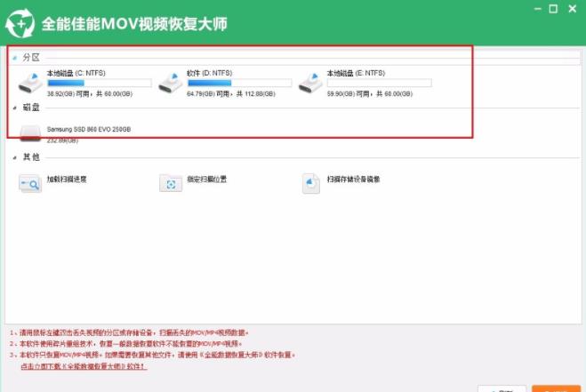
Task: Click the 扫描存储设备镜像 file icon
Action: 310,182
